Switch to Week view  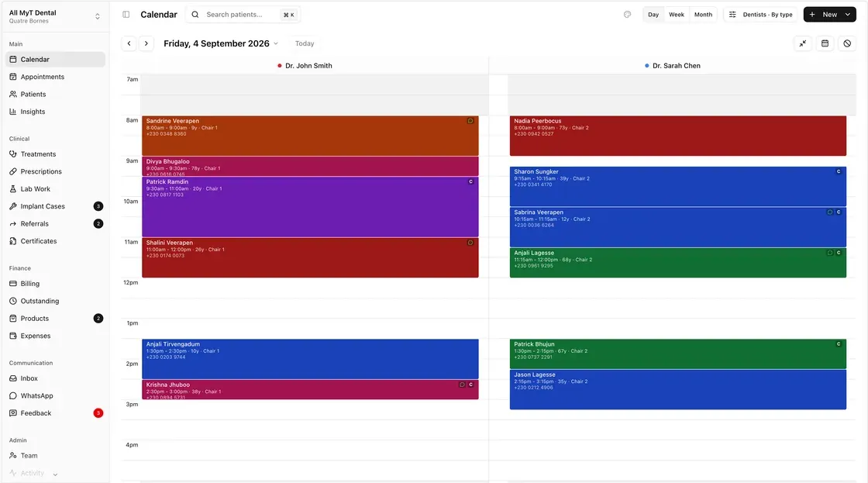pyautogui.click(x=677, y=15)
